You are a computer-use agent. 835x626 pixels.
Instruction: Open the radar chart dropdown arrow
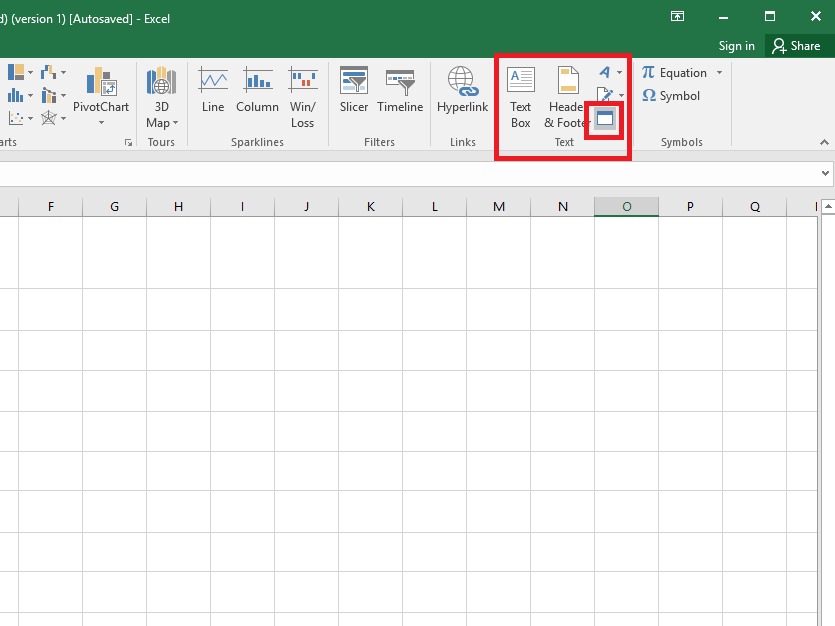(63, 118)
